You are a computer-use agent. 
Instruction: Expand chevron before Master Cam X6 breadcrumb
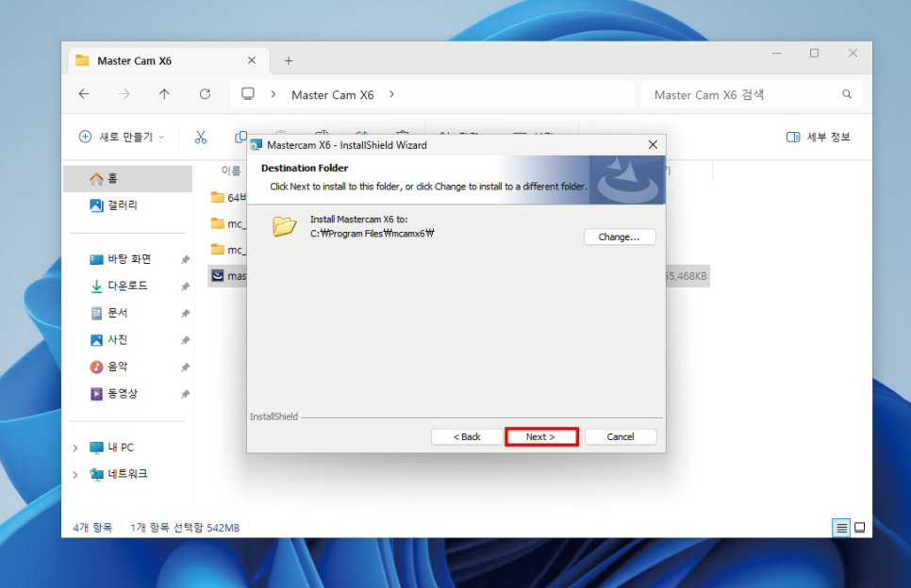273,94
